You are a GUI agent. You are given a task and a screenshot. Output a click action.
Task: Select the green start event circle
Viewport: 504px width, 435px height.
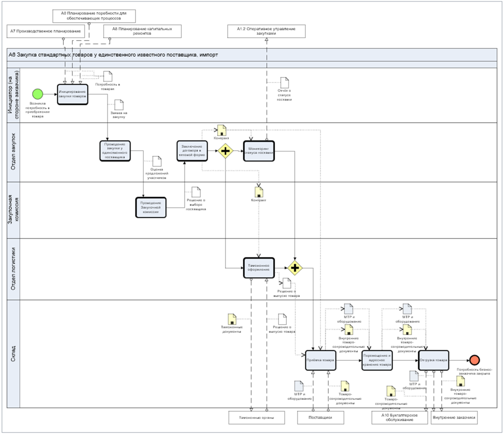click(x=38, y=94)
